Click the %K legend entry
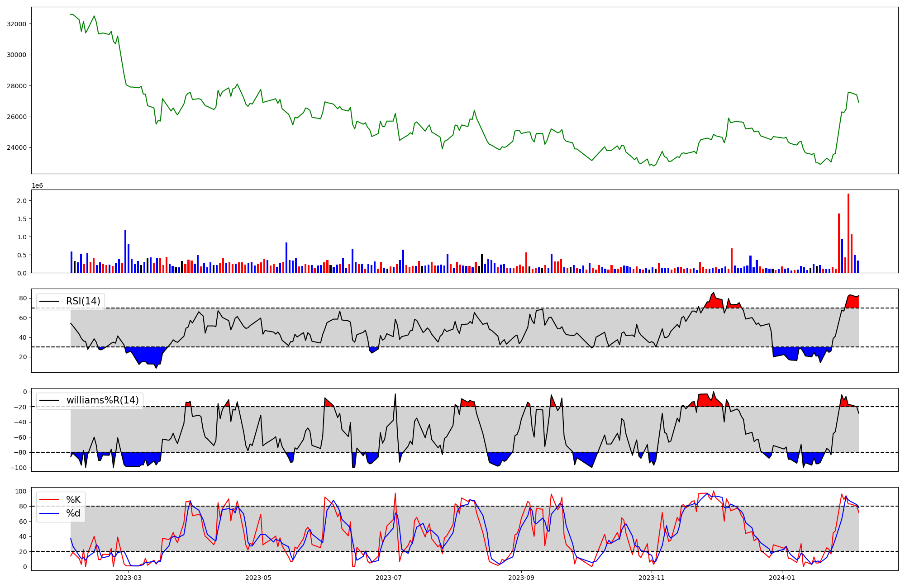Viewport: 905px width, 588px height. click(73, 499)
